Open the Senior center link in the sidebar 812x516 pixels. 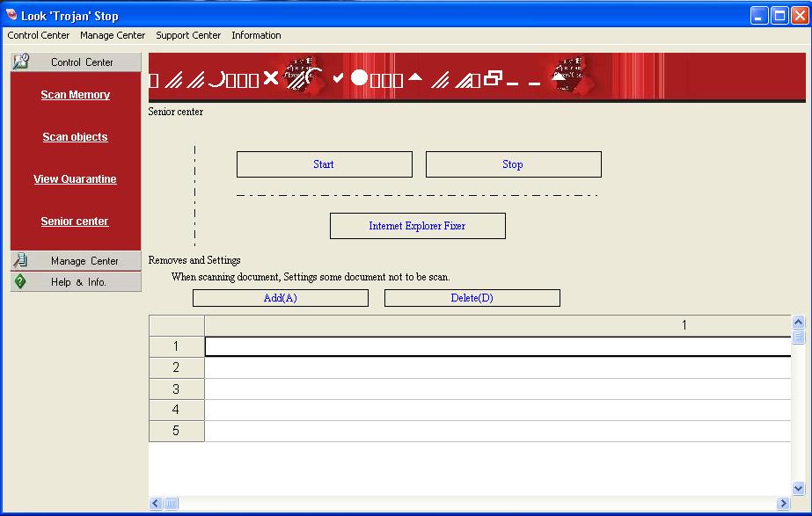75,221
